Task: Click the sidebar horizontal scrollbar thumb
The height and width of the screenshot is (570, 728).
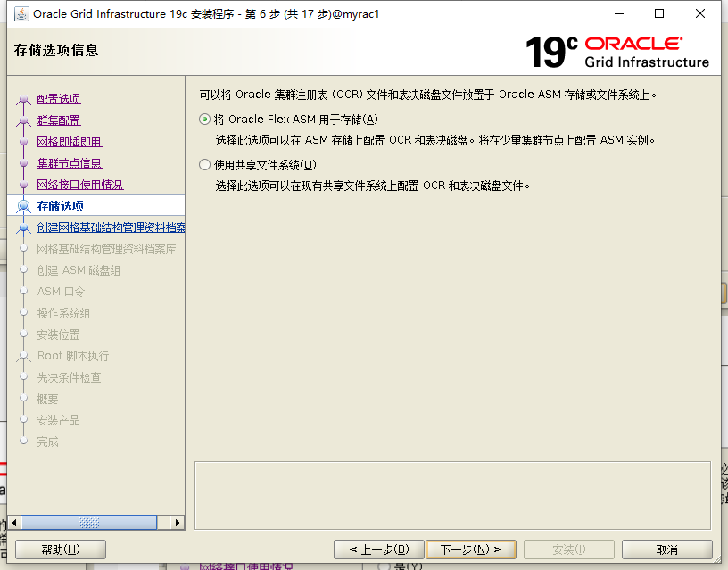Action: tap(89, 523)
